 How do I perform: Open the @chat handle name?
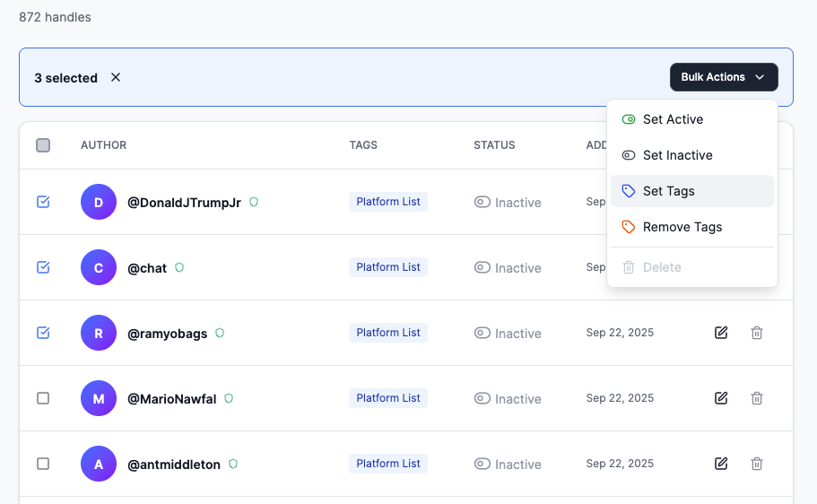pyautogui.click(x=147, y=268)
